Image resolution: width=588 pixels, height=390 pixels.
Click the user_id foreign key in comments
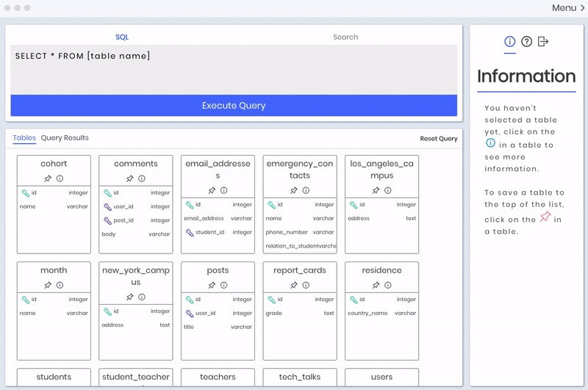tap(136, 206)
